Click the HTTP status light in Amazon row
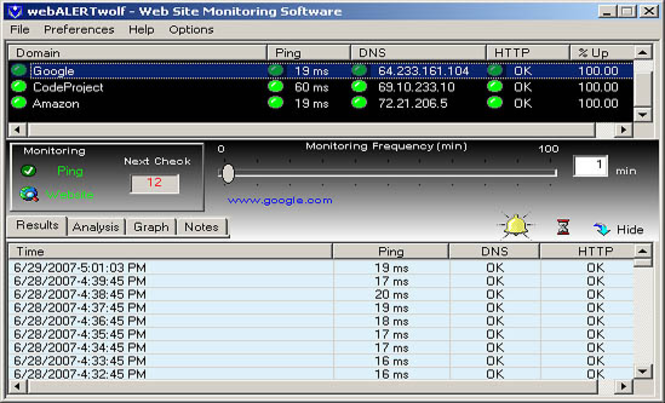The image size is (665, 403). 495,103
